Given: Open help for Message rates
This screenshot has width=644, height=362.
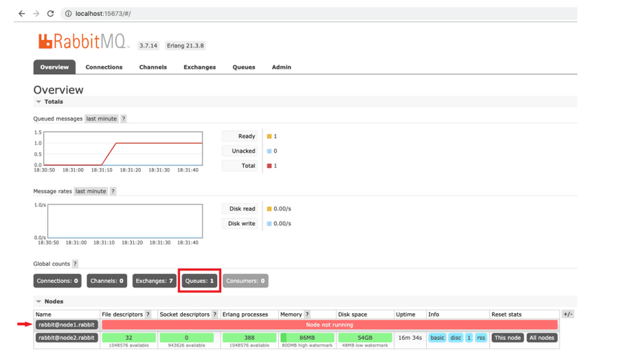Looking at the screenshot, I should pyautogui.click(x=113, y=191).
